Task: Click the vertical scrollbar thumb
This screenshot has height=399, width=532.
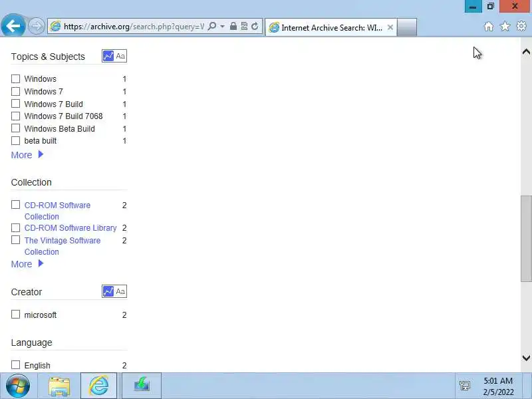Action: coord(526,239)
